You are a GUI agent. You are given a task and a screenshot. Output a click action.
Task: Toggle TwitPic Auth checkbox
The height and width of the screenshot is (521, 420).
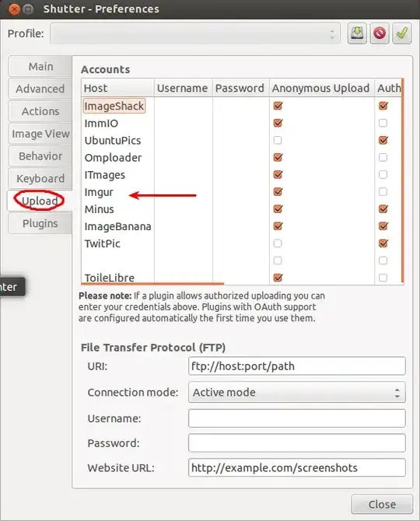coord(383,243)
